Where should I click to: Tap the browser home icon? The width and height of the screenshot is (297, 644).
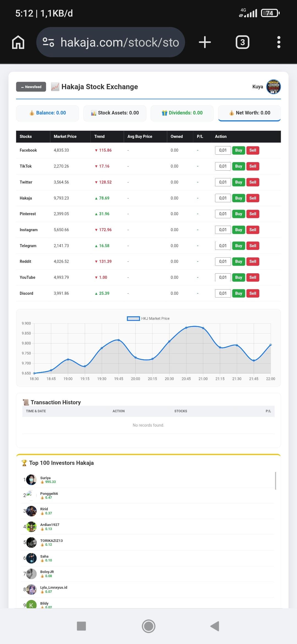(18, 42)
